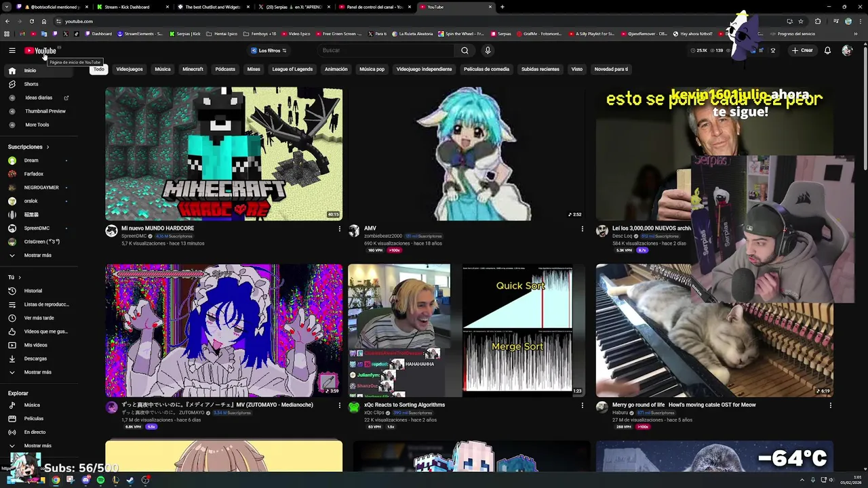This screenshot has width=868, height=488.
Task: Bookmark this page with star icon
Action: click(800, 21)
